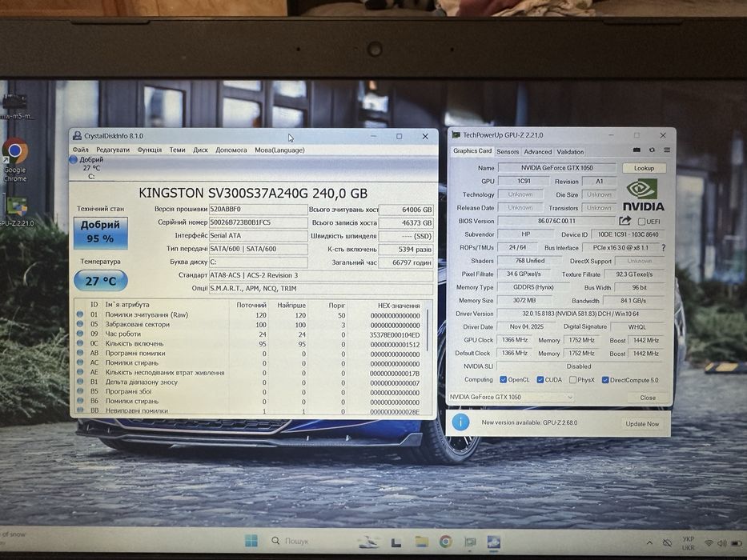Open the Теми menu
The height and width of the screenshot is (560, 747).
[177, 150]
